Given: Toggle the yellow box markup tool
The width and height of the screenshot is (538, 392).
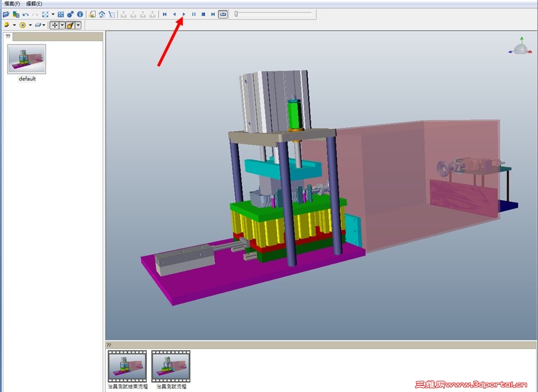Looking at the screenshot, I should click(70, 25).
